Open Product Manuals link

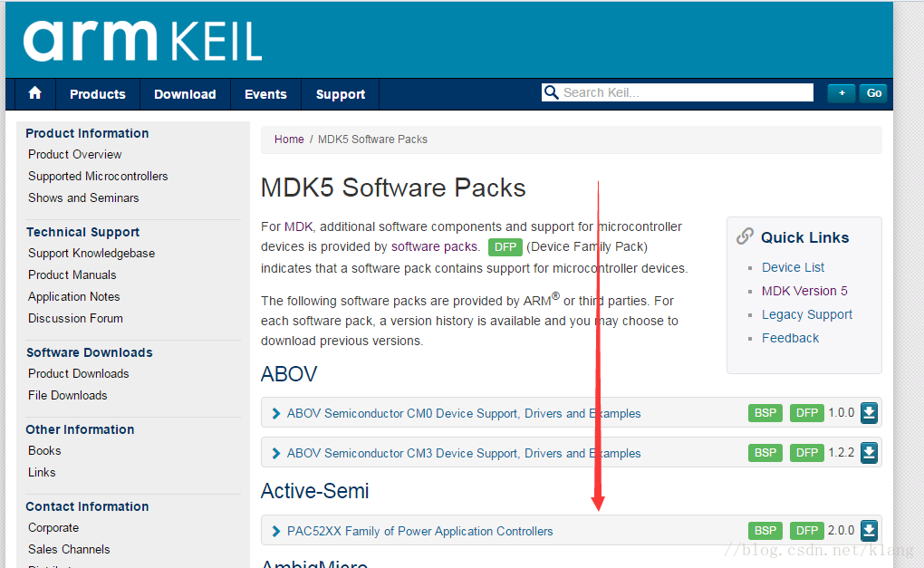(x=72, y=275)
